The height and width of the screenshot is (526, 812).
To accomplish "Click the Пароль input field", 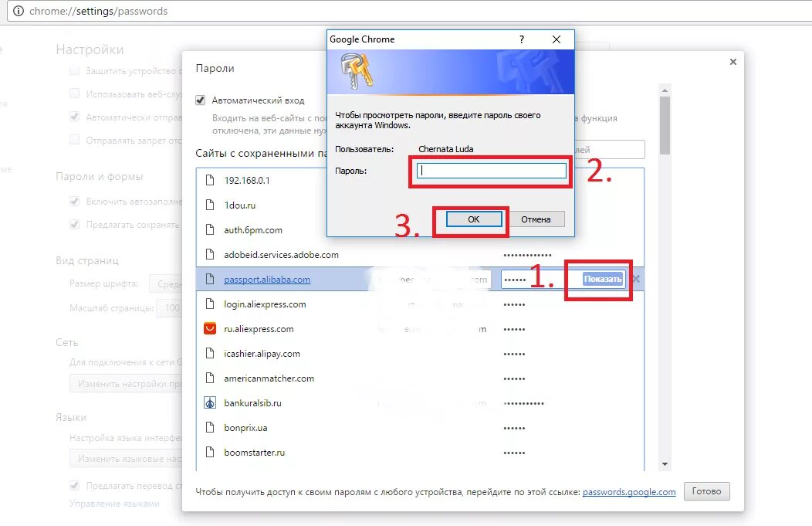I will pos(491,171).
